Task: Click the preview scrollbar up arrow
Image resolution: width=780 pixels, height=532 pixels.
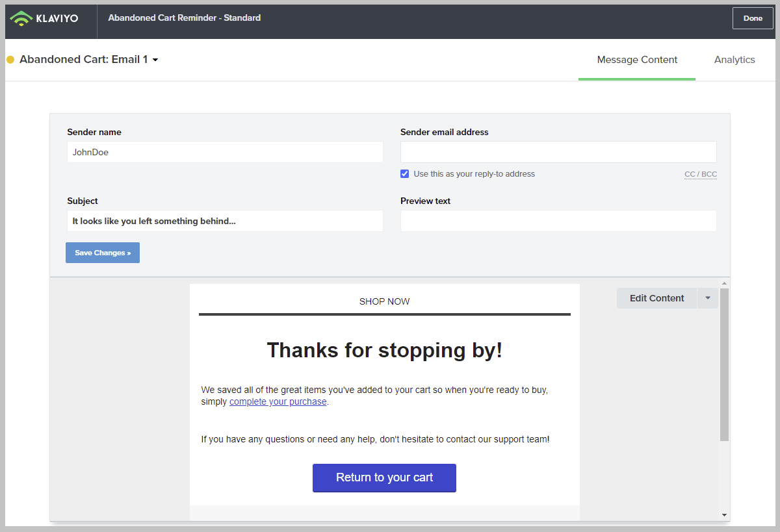Action: (x=724, y=283)
